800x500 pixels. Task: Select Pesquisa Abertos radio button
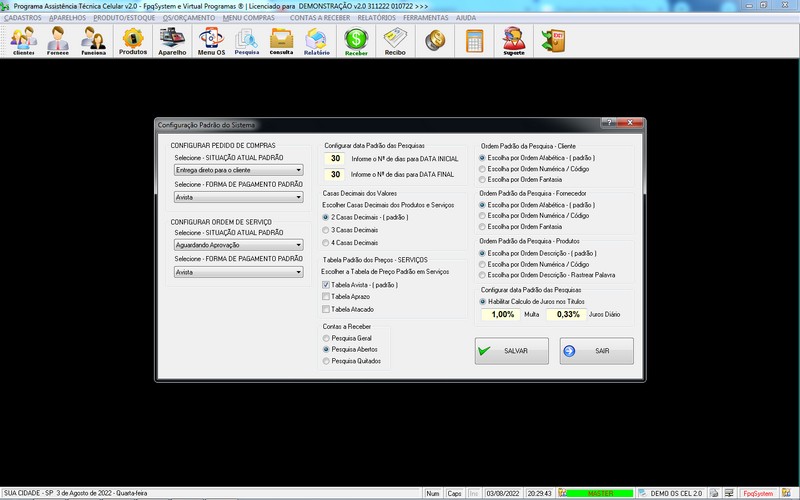(326, 349)
